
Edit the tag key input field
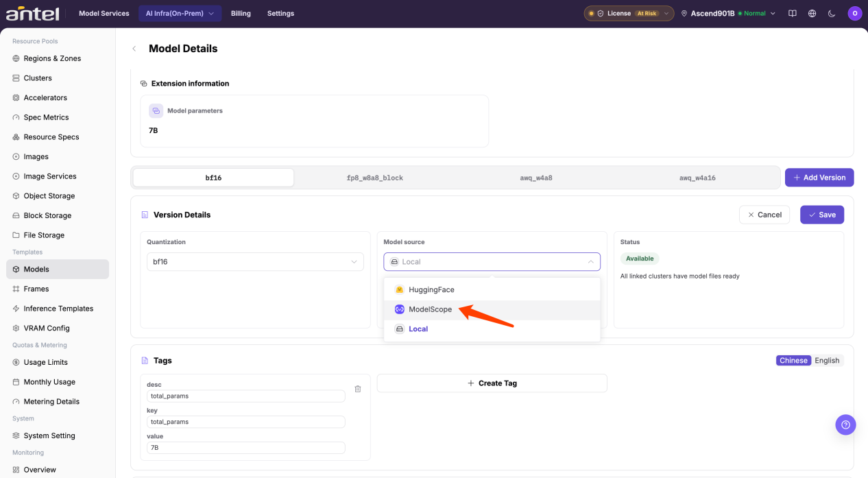[x=245, y=422]
